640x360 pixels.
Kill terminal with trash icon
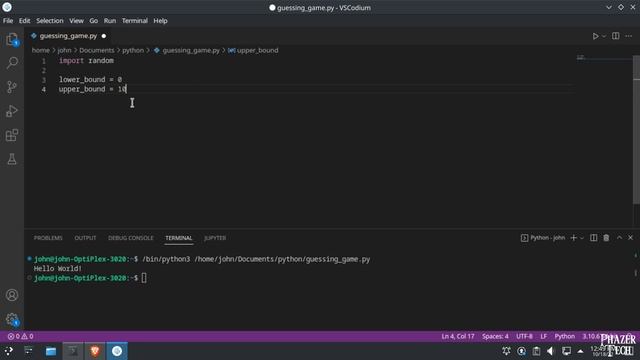coord(606,238)
